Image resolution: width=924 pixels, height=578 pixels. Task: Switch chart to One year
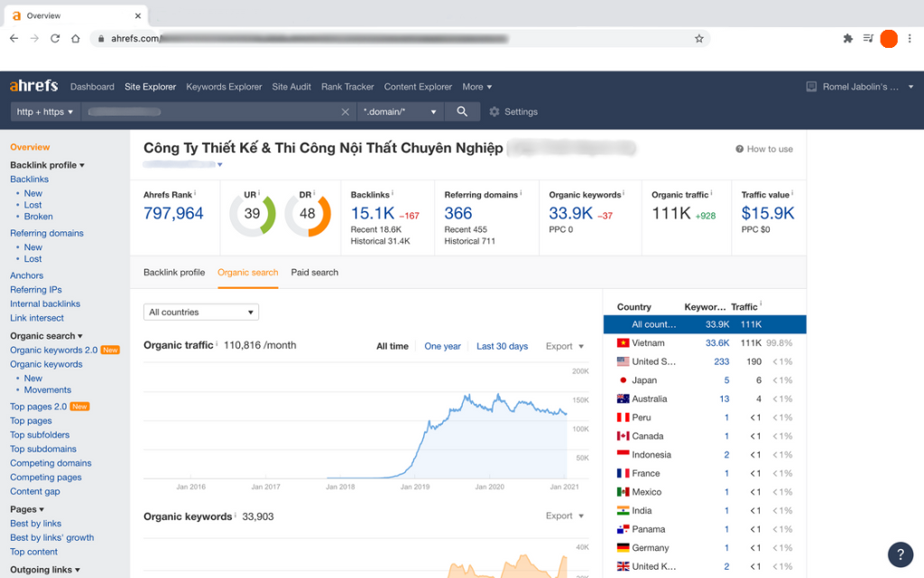442,346
